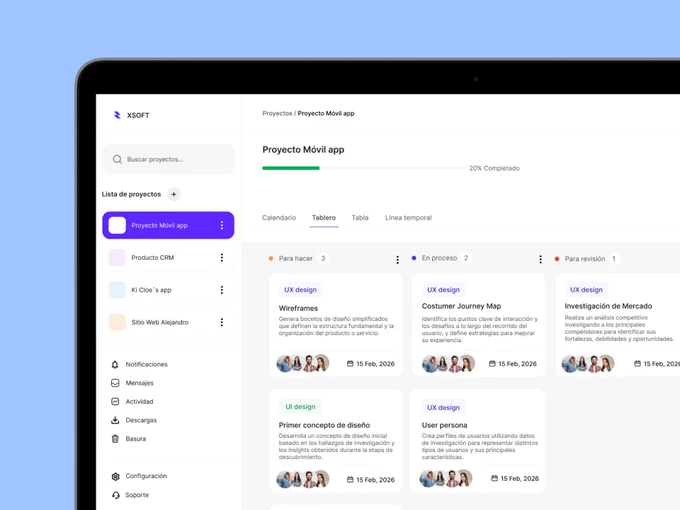Click the Proyectos breadcrumb link
This screenshot has height=510, width=680.
[x=277, y=113]
